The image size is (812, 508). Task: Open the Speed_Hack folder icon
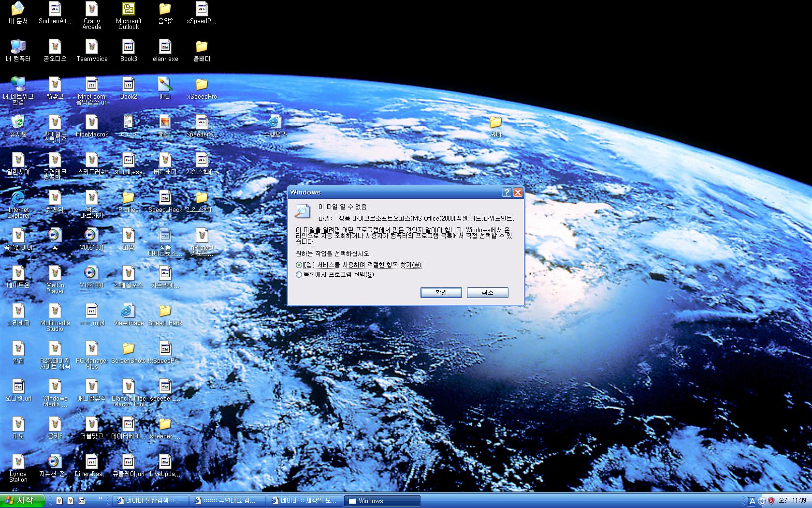coord(165,315)
